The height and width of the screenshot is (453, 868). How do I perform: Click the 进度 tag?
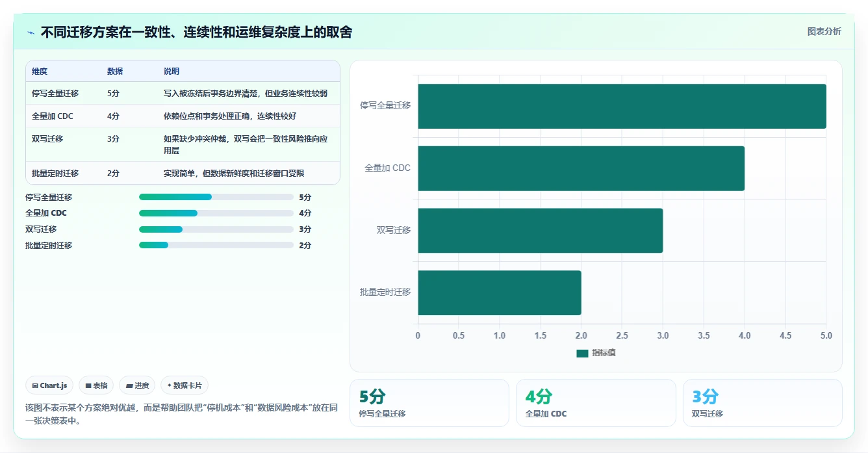point(137,385)
